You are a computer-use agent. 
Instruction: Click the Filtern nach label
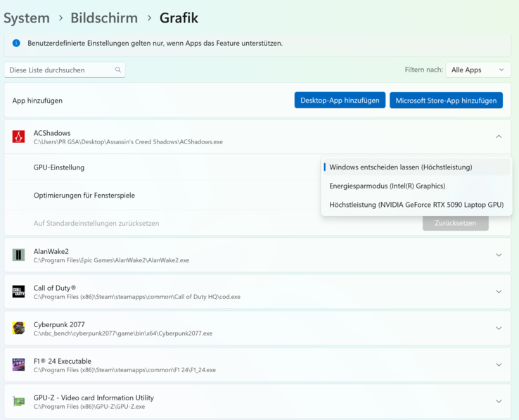click(x=423, y=70)
